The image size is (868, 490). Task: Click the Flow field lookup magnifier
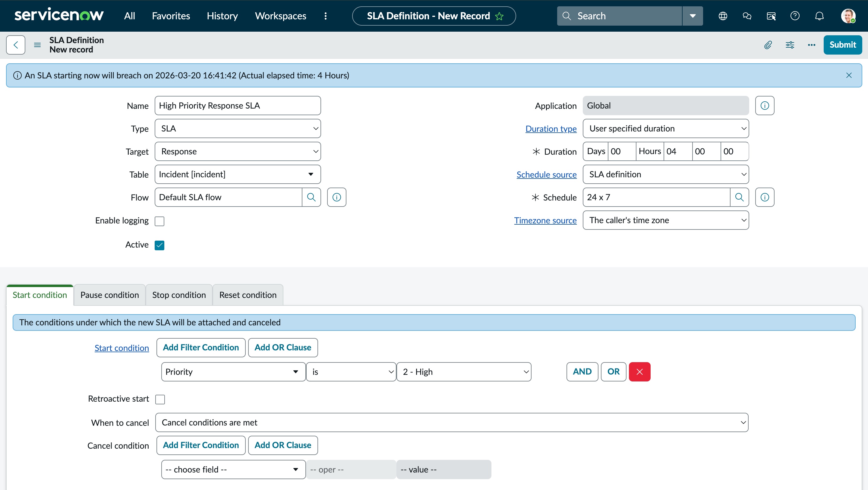[x=311, y=197]
